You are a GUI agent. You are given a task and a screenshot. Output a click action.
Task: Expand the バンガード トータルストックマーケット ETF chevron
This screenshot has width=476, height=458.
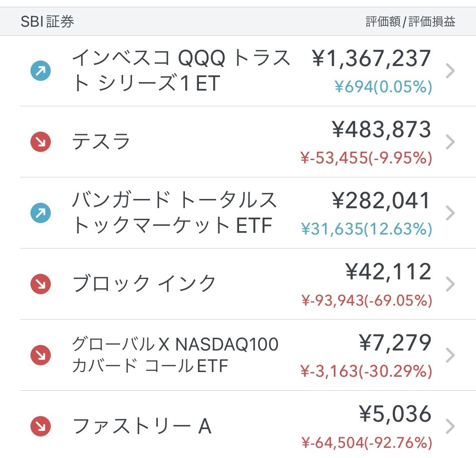450,213
